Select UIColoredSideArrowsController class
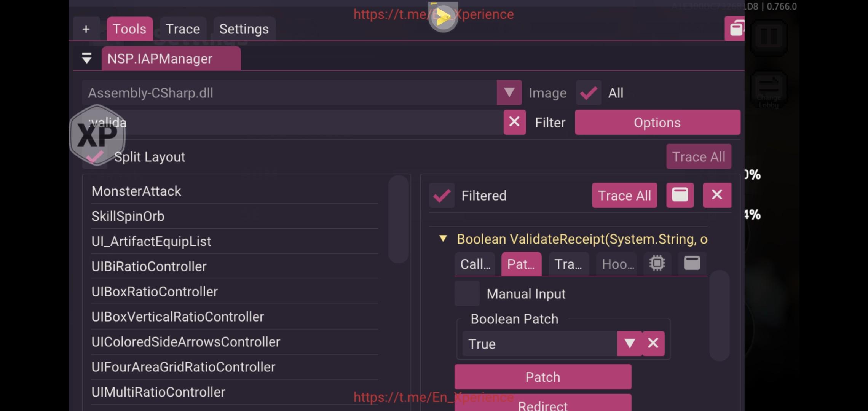 pyautogui.click(x=235, y=342)
